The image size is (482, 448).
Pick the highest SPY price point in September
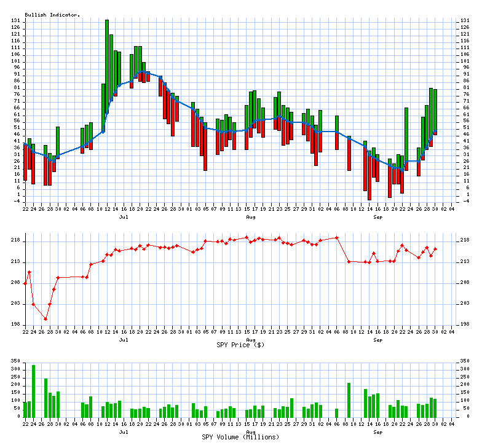pos(337,237)
